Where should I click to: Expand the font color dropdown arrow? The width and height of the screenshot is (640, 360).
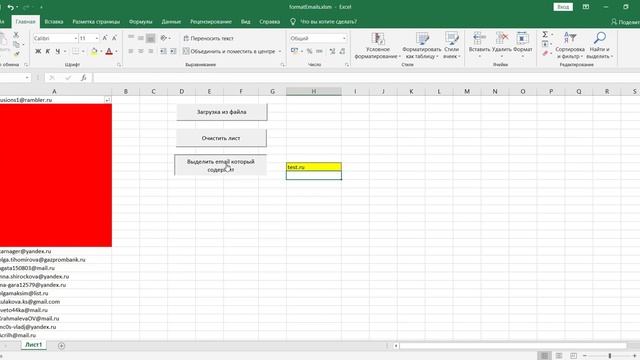pos(116,51)
